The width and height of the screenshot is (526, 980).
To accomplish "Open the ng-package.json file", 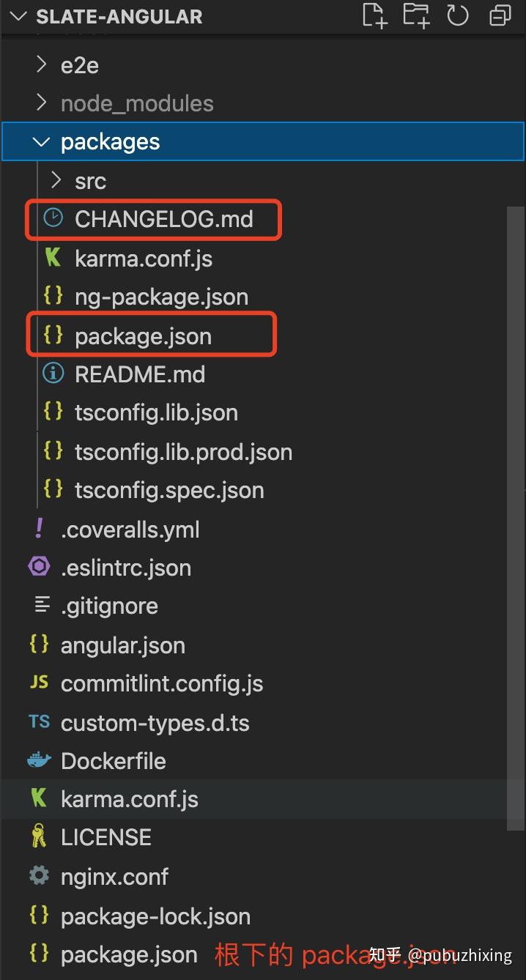I will coord(161,297).
